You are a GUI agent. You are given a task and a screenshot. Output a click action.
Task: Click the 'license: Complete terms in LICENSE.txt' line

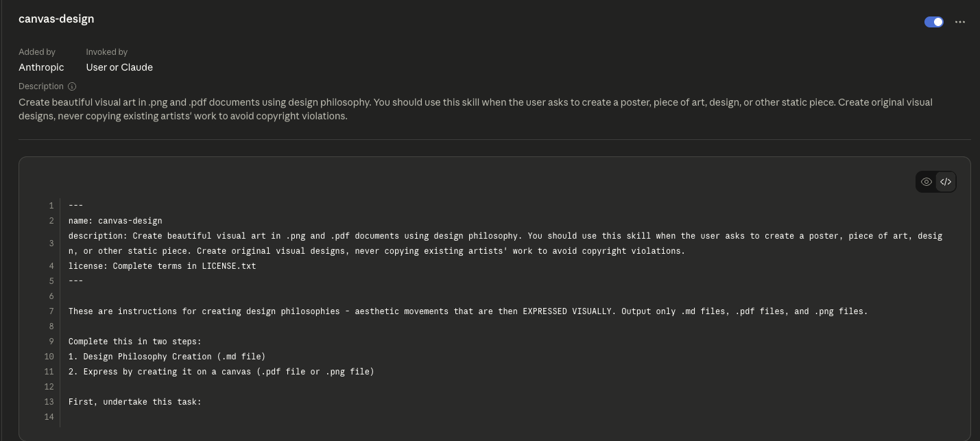(162, 266)
